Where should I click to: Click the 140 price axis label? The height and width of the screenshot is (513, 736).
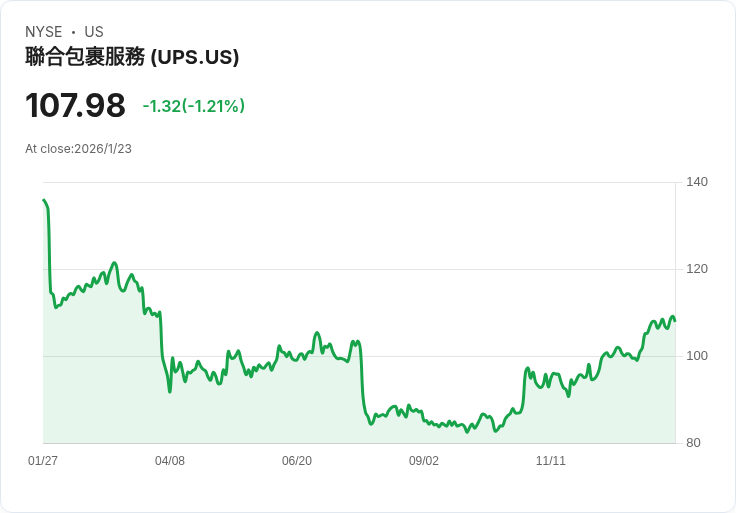tap(697, 182)
